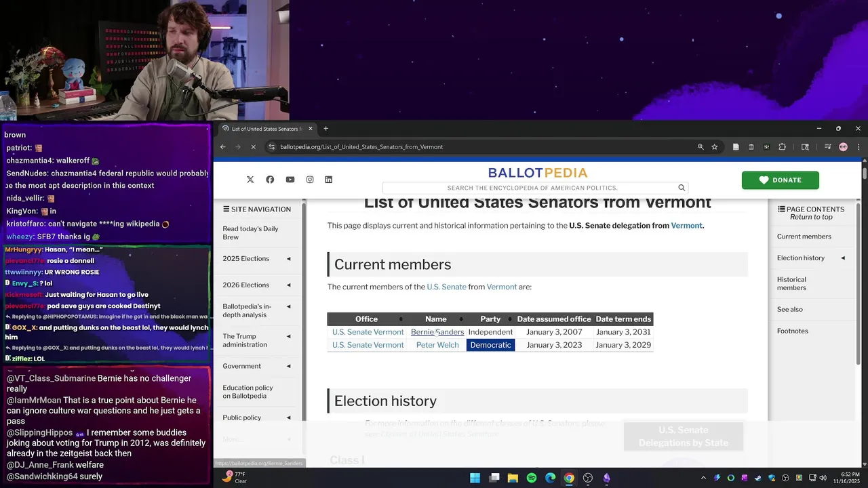868x488 pixels.
Task: Jump to Footnotes section
Action: tap(792, 331)
